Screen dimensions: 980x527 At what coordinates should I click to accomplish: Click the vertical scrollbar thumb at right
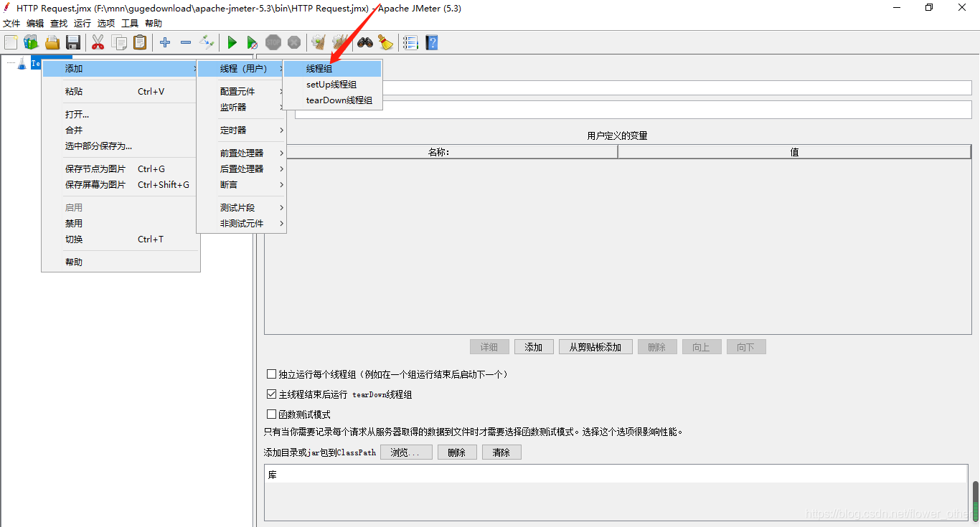coord(976,500)
